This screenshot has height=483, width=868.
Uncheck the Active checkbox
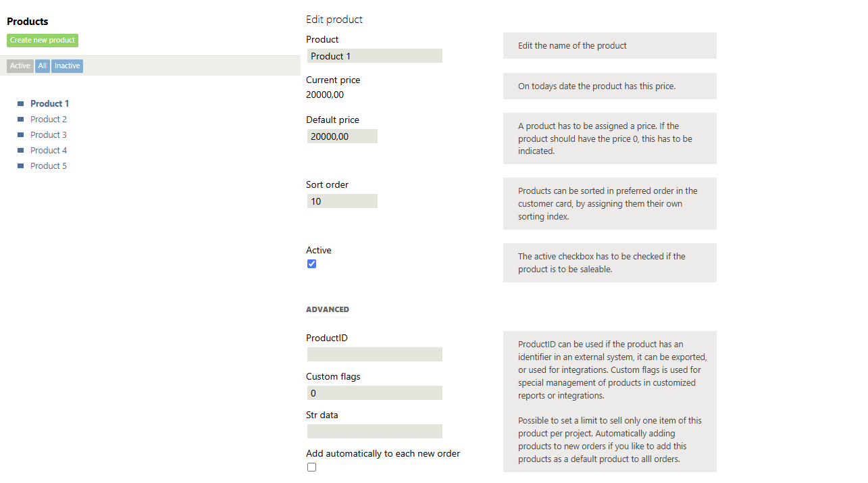pos(311,264)
